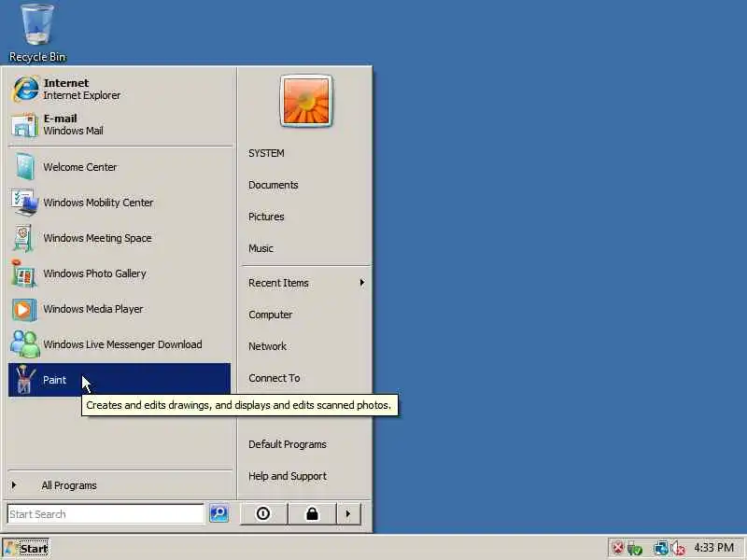Expand All Programs list
747x560 pixels.
120,485
